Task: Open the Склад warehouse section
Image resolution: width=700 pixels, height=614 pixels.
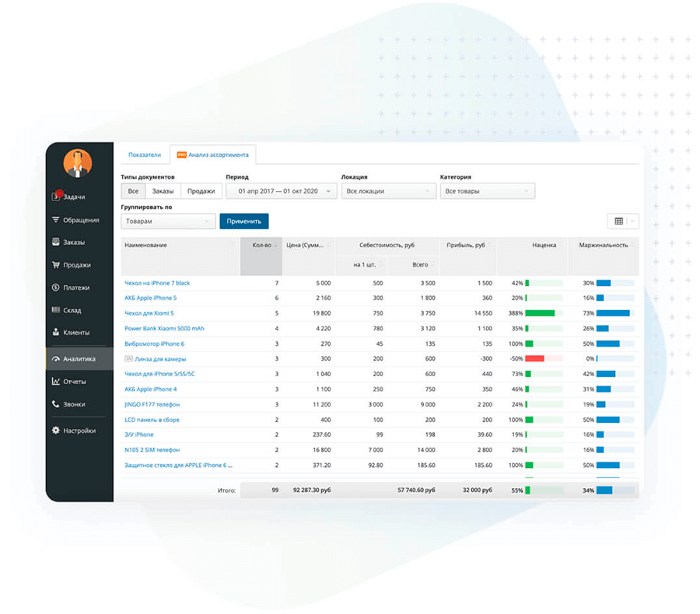Action: coord(72,310)
